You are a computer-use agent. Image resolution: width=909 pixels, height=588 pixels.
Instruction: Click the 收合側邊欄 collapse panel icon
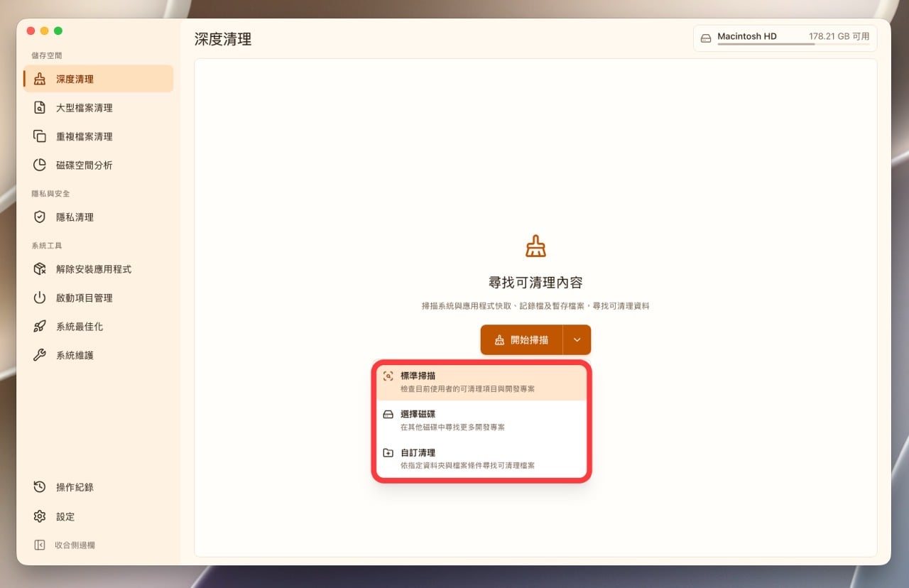40,545
